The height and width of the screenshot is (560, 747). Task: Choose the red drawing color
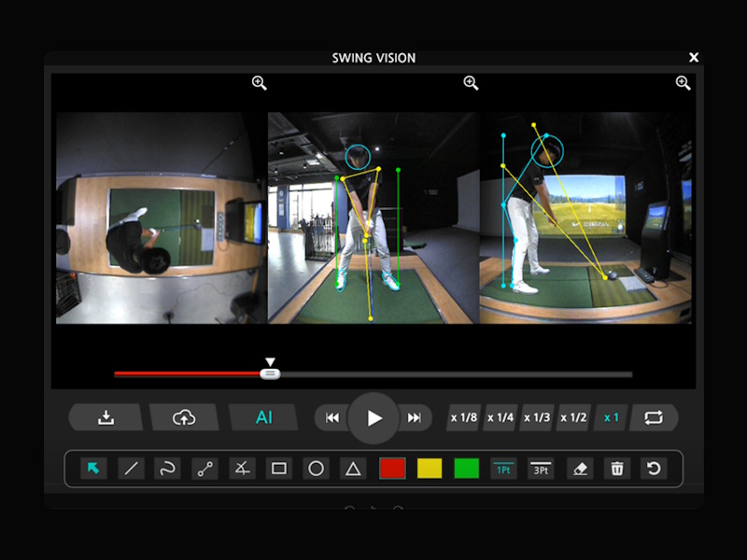click(392, 469)
